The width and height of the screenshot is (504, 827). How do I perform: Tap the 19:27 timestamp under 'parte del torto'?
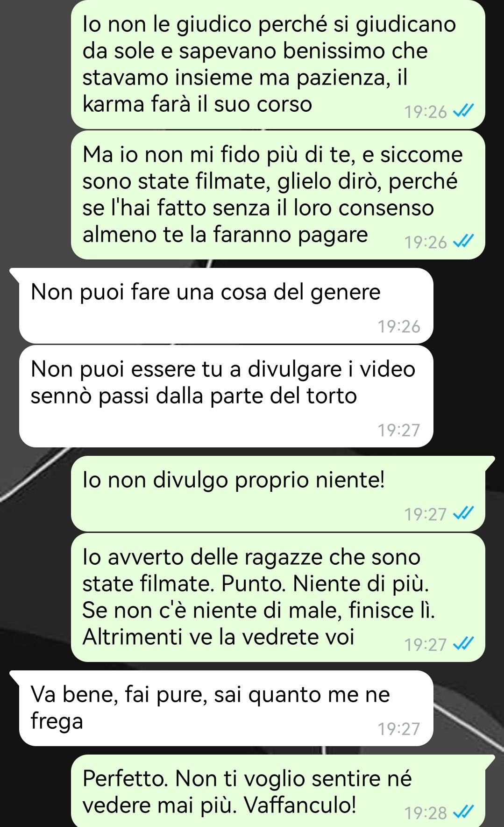(399, 430)
